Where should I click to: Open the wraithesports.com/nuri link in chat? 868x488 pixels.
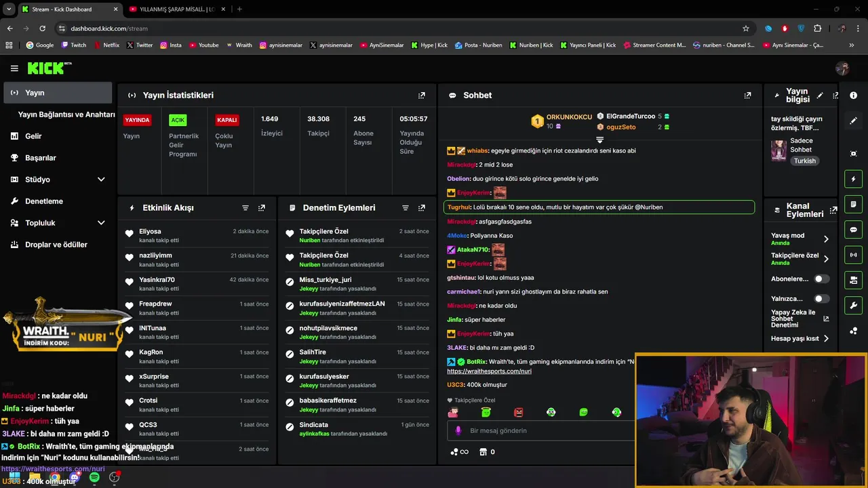[489, 371]
